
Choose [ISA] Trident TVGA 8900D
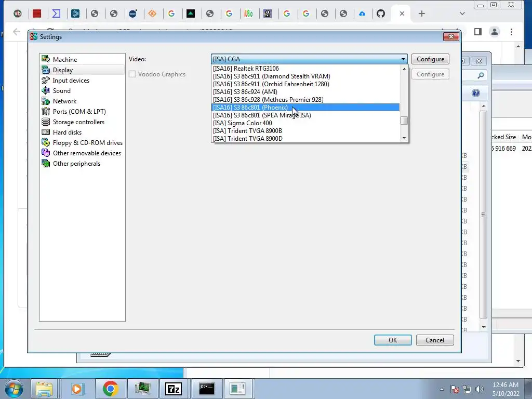(305, 139)
